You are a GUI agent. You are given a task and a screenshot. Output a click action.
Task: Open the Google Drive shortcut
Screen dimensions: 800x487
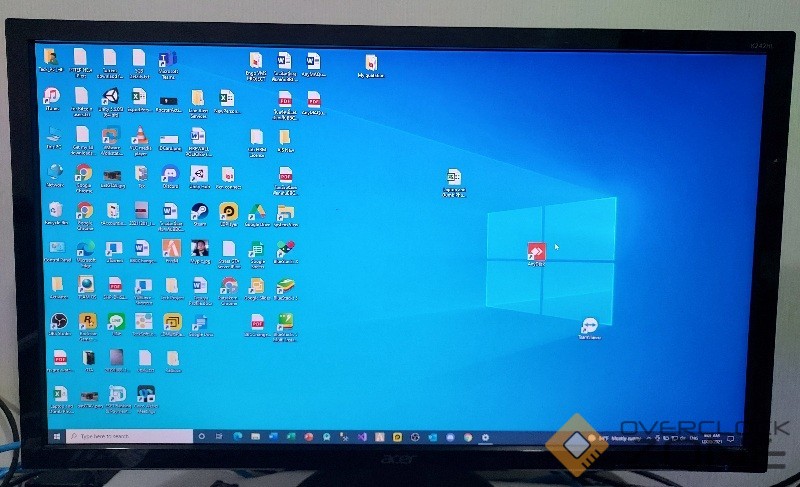coord(257,211)
